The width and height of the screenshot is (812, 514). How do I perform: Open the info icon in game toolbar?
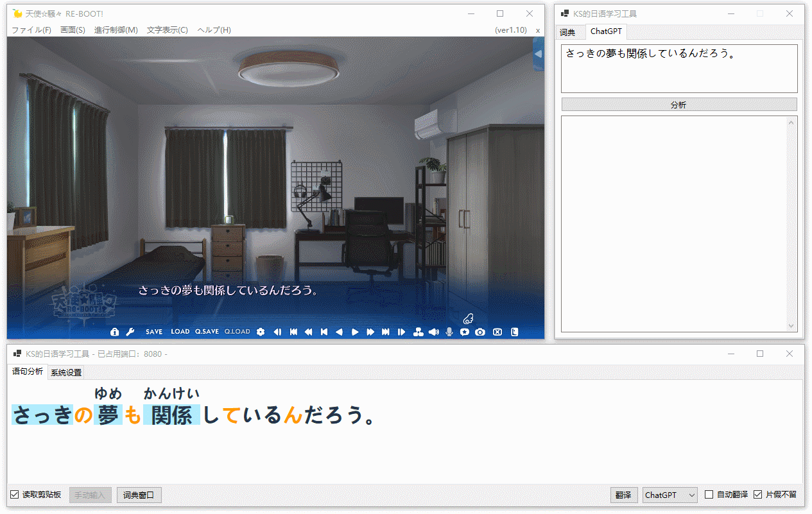pos(115,332)
